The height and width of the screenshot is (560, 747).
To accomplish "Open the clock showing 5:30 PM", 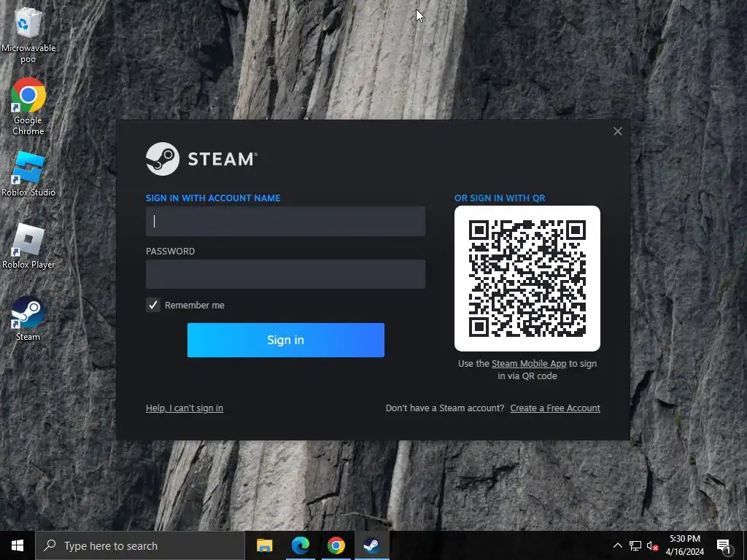I will click(x=684, y=545).
